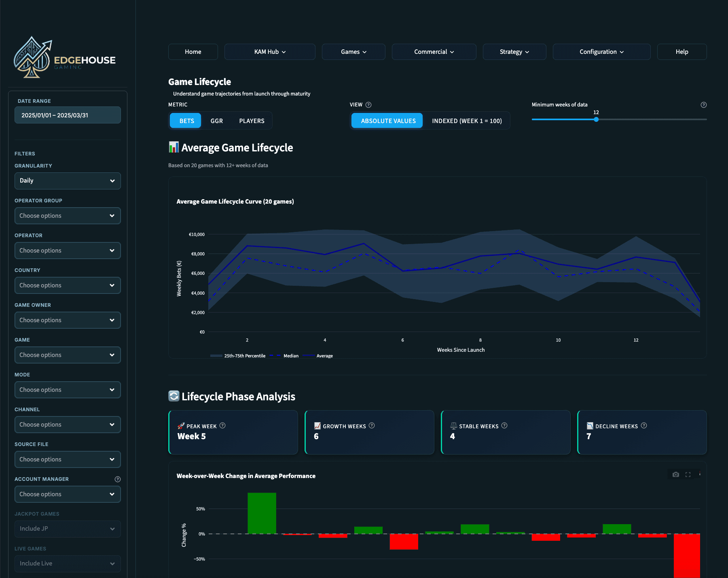
Task: Open the Game Owner dropdown
Action: point(68,320)
